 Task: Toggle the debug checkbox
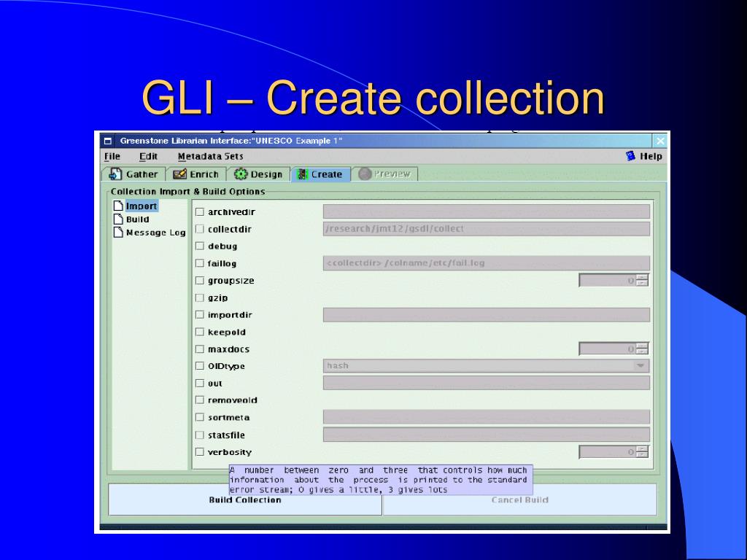200,246
